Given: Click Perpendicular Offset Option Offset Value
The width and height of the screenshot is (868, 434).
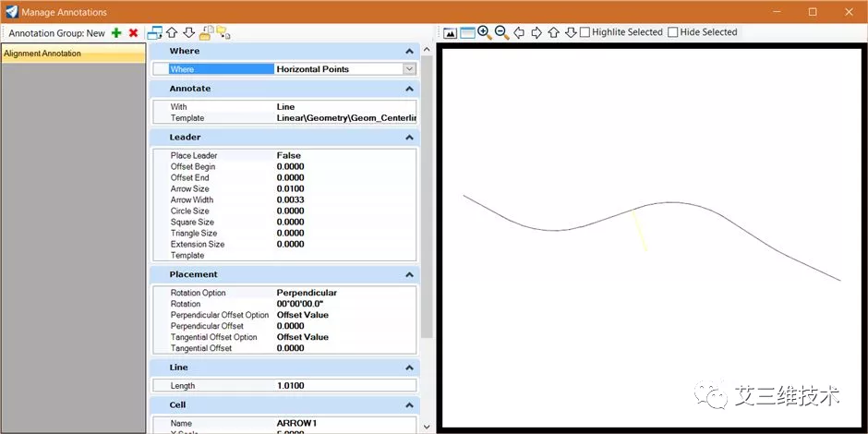Looking at the screenshot, I should [x=303, y=315].
